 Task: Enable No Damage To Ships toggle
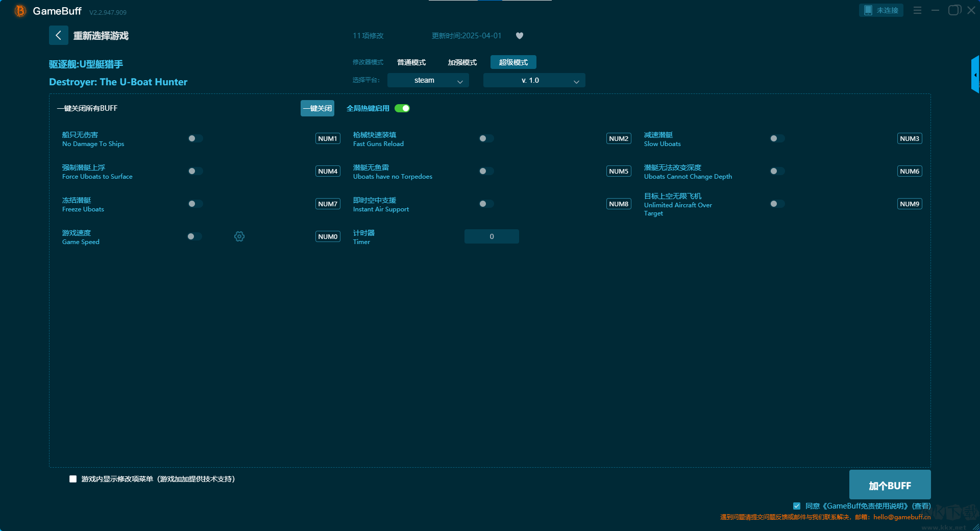click(195, 138)
